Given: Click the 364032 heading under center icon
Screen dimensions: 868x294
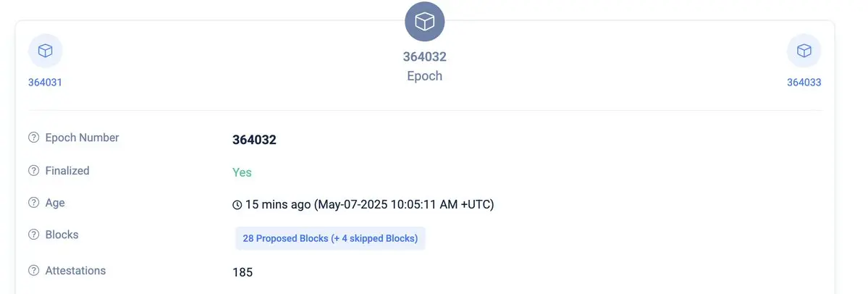Looking at the screenshot, I should [425, 56].
